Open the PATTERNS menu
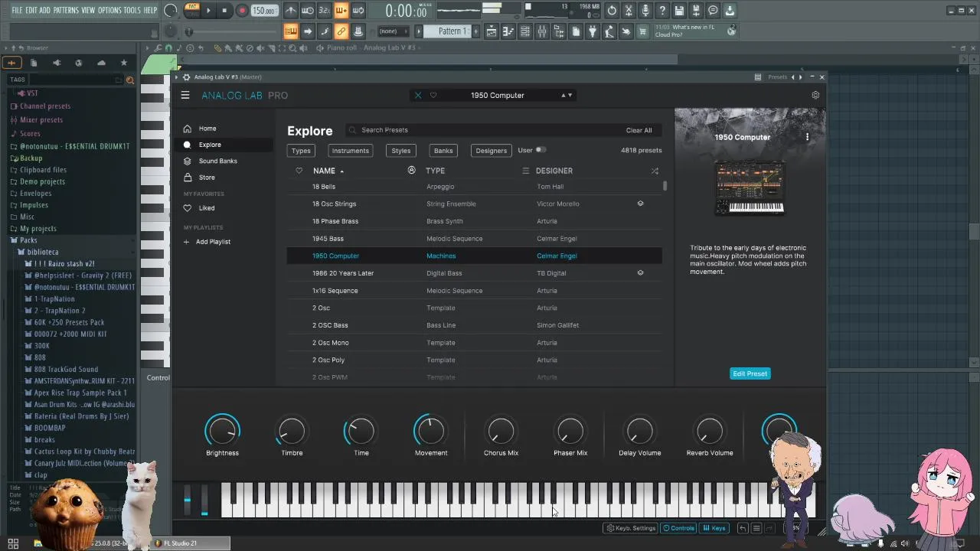This screenshot has height=551, width=980. 66,11
